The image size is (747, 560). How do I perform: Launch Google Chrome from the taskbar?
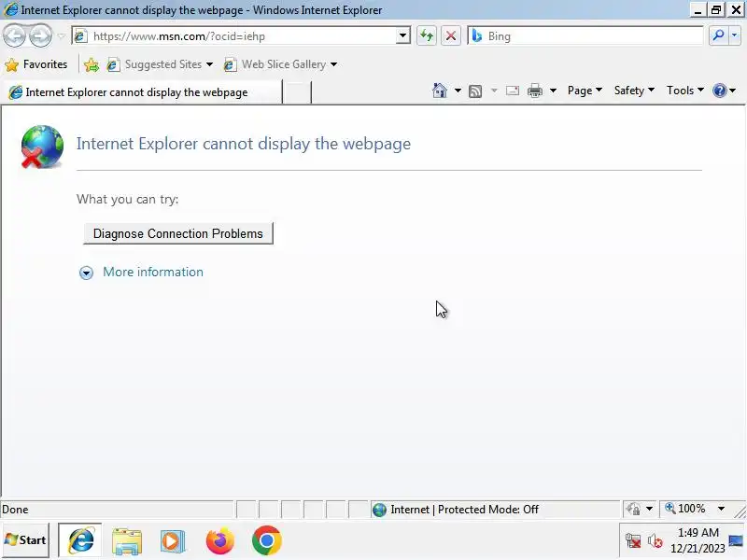[267, 540]
